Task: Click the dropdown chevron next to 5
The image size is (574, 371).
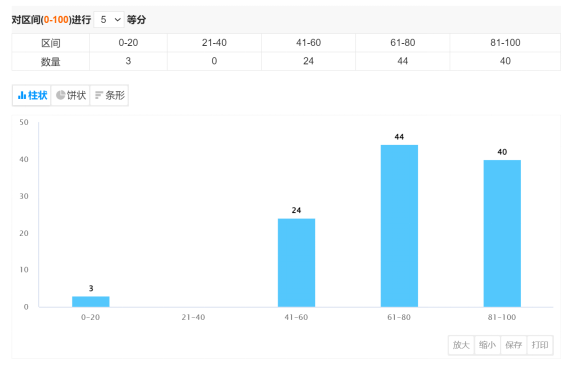Action: (x=118, y=19)
